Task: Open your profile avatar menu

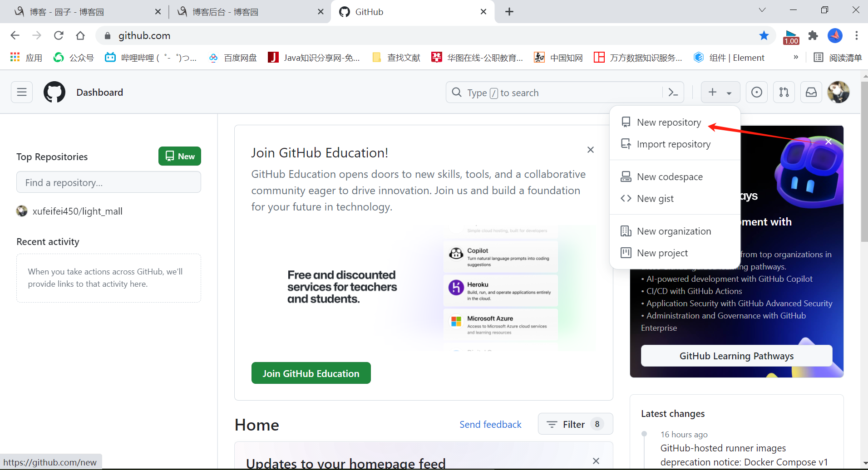Action: tap(838, 92)
